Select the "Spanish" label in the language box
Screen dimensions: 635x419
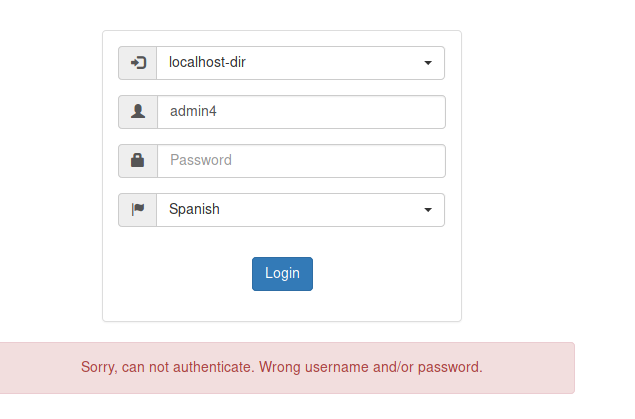194,210
